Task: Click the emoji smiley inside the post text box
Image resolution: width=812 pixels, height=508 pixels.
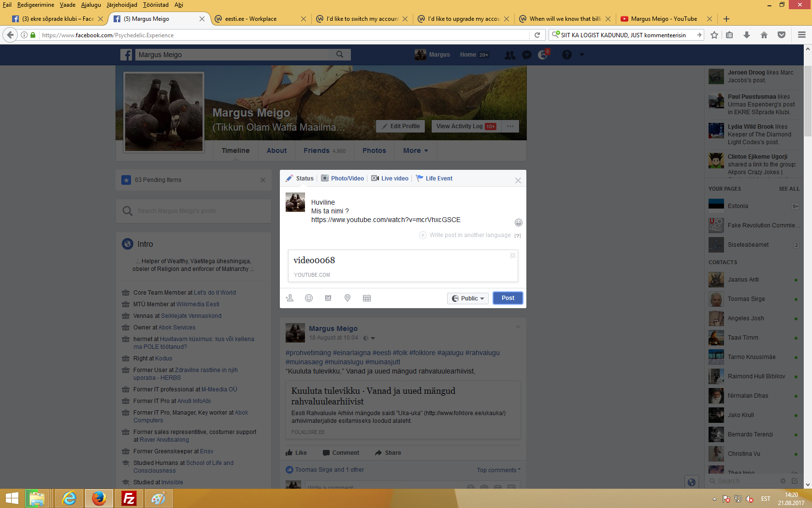Action: pos(519,223)
